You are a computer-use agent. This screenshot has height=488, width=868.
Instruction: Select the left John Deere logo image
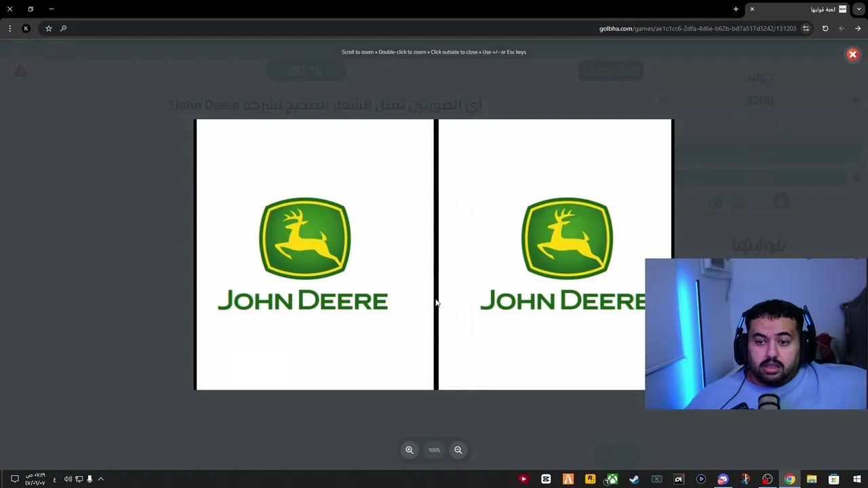[315, 254]
